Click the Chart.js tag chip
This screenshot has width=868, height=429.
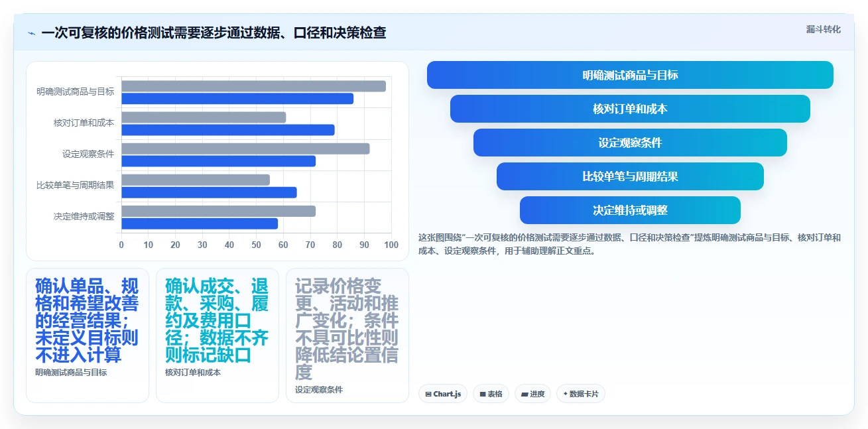443,394
